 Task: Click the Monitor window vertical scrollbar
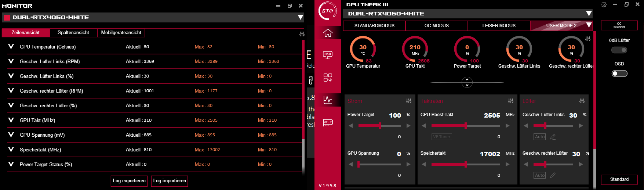(x=303, y=107)
